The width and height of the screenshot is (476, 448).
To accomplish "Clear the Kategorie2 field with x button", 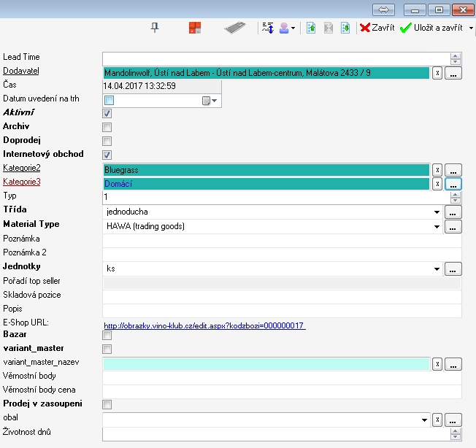I will pos(437,170).
